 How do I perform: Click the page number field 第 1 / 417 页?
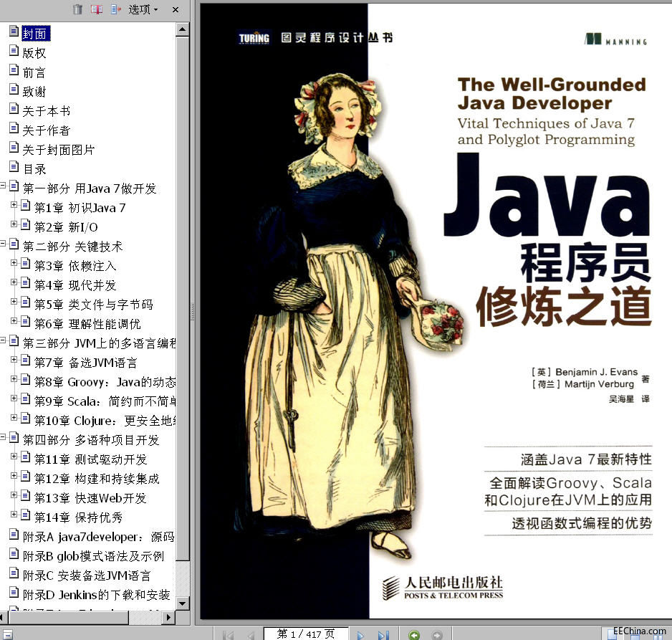pyautogui.click(x=306, y=634)
